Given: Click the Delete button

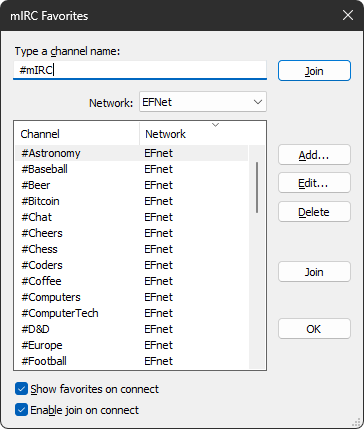Looking at the screenshot, I should (314, 212).
